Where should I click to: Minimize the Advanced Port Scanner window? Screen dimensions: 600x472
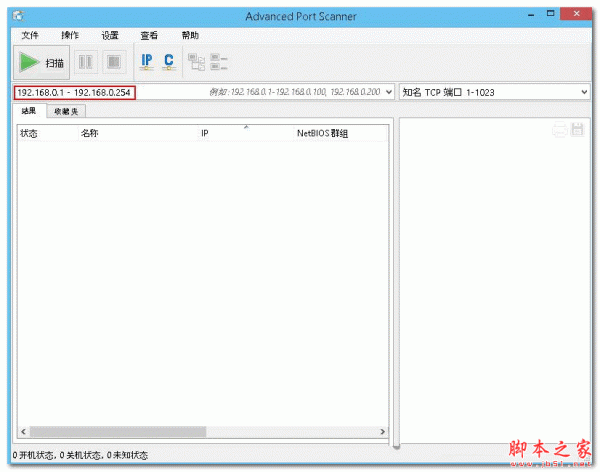(x=531, y=15)
